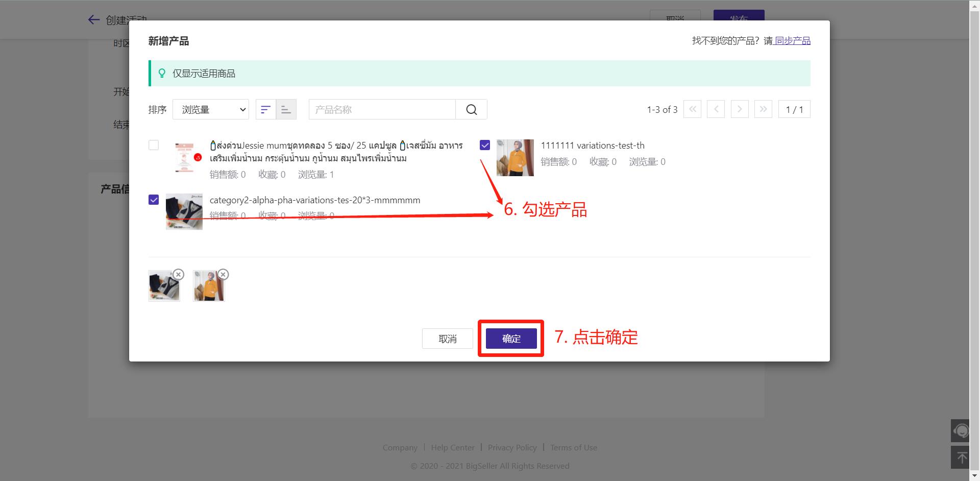Select ascending sort order icon
The image size is (980, 481).
click(x=286, y=110)
